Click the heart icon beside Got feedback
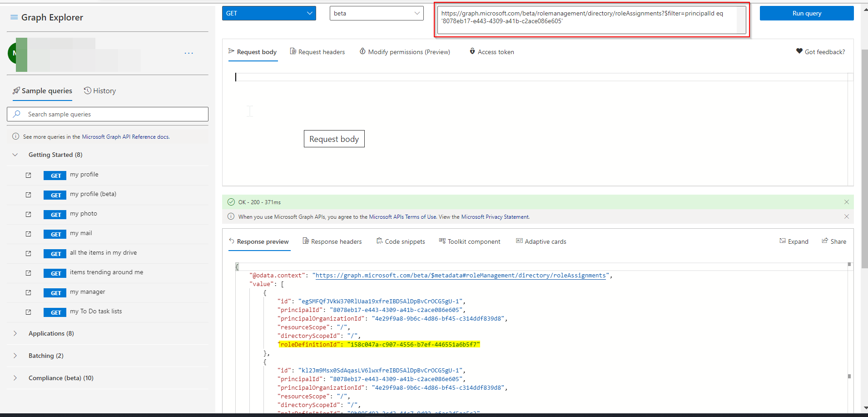The image size is (868, 417). click(799, 51)
